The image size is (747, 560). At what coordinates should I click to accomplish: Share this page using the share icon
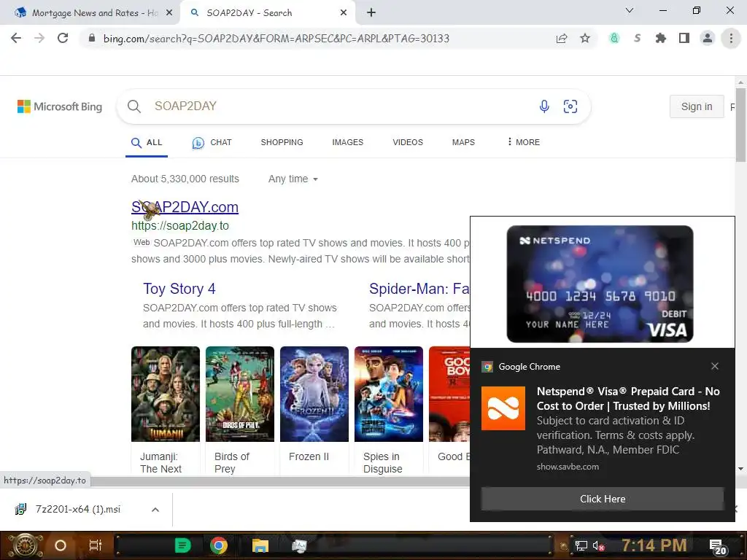click(x=562, y=39)
